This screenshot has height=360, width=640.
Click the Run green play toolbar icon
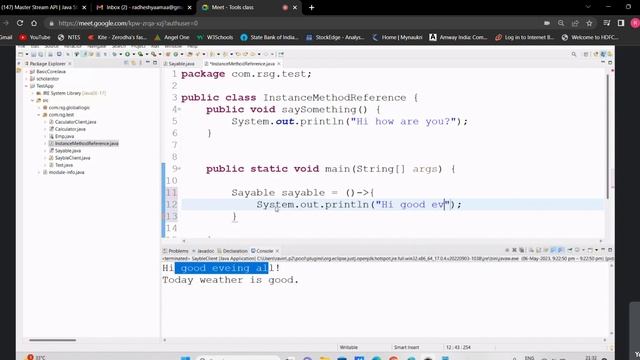[x=127, y=54]
